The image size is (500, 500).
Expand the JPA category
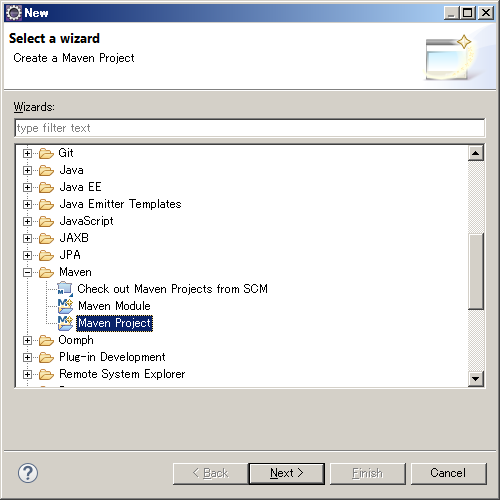click(x=27, y=256)
